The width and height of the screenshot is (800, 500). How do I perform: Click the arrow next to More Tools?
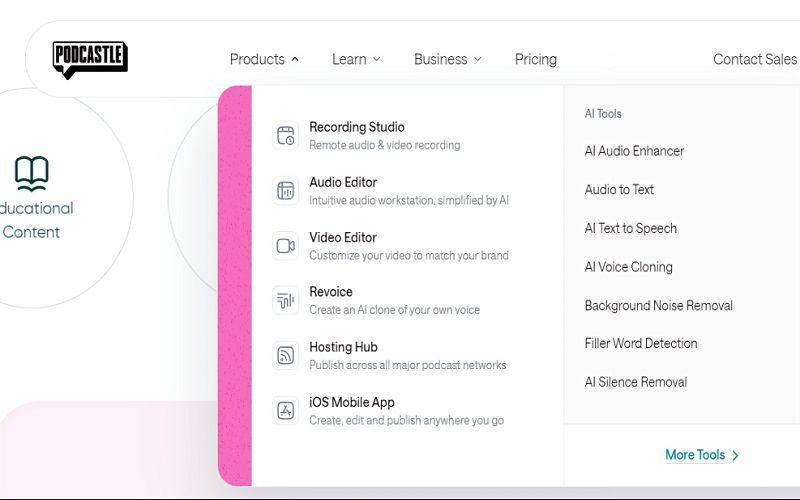(735, 455)
